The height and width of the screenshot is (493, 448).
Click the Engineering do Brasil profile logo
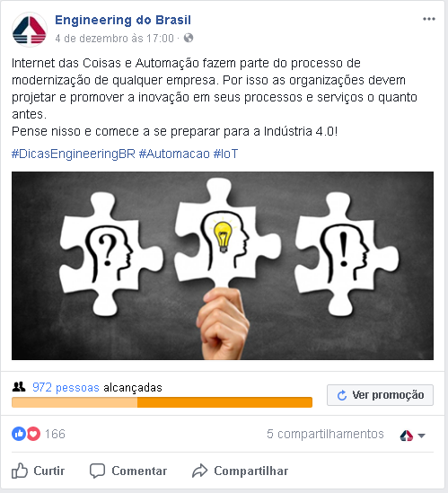point(30,30)
